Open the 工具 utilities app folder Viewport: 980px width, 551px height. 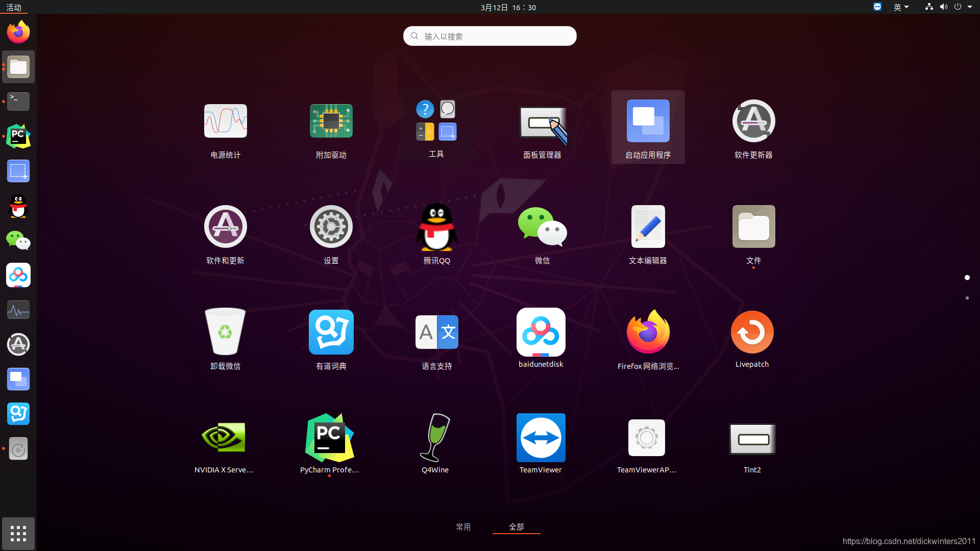point(436,120)
